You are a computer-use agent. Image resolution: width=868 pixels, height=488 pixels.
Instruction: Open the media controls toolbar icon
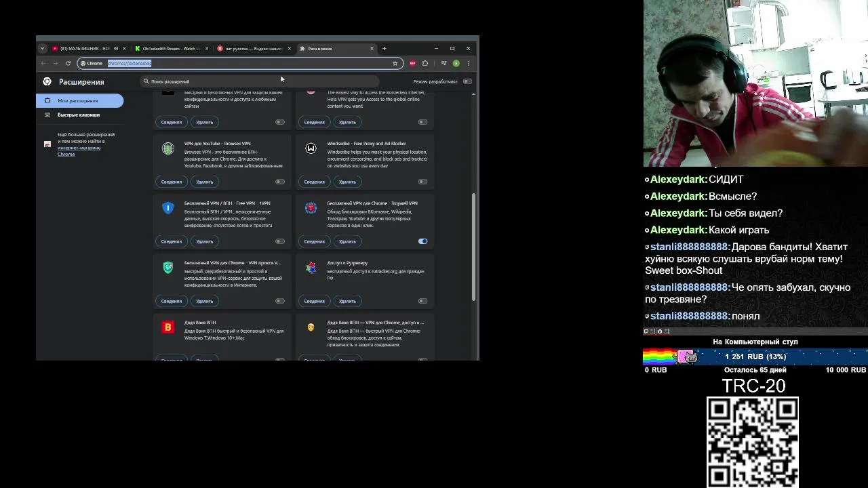pos(443,63)
